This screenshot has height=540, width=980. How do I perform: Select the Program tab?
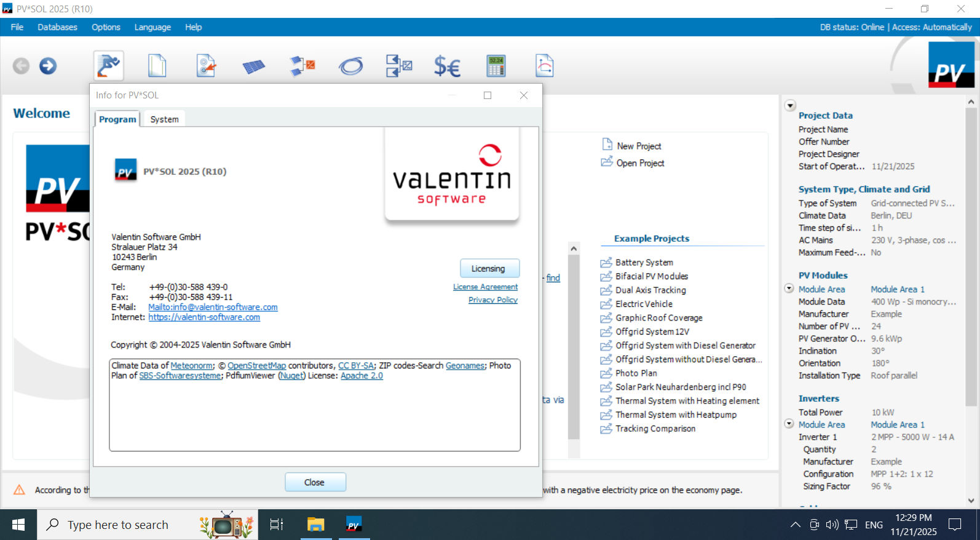pos(117,119)
